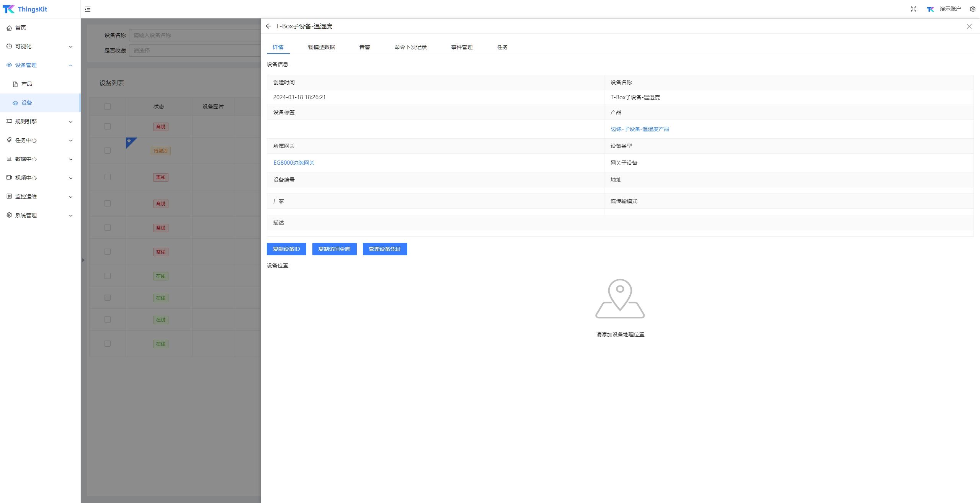Close the device detail drawer
The image size is (980, 503).
(x=969, y=26)
